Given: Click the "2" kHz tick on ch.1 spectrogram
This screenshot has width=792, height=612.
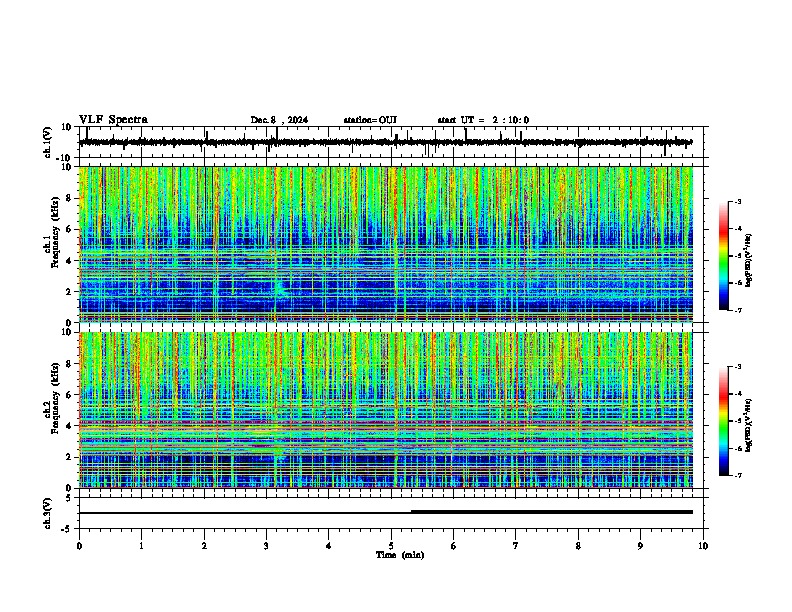Looking at the screenshot, I should 69,292.
